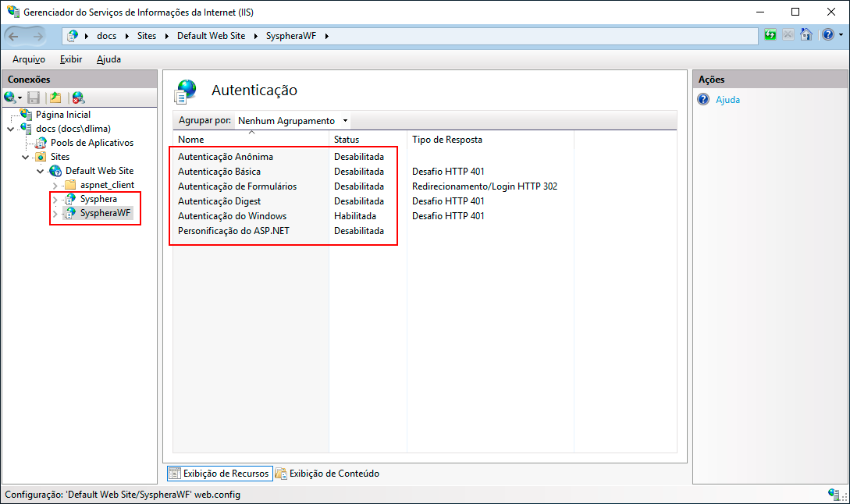Click the Ajuda link in Ações panel
The image size is (850, 504).
pos(727,100)
